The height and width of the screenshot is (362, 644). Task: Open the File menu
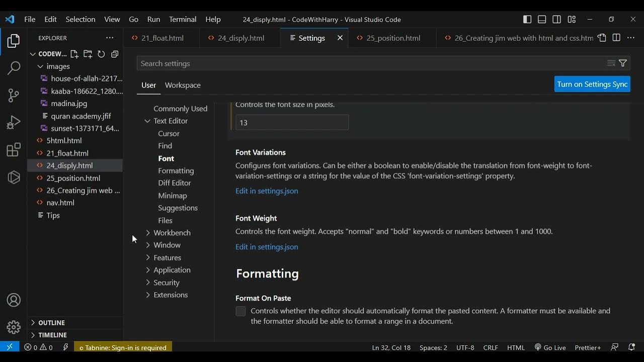(x=30, y=19)
